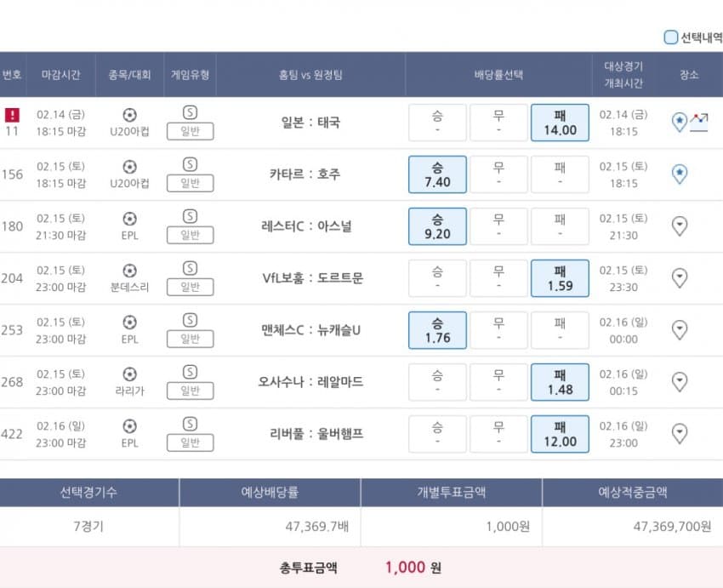The height and width of the screenshot is (588, 723).
Task: Show venue pin for VfL보훔 vs 도르트문
Action: pos(680,277)
